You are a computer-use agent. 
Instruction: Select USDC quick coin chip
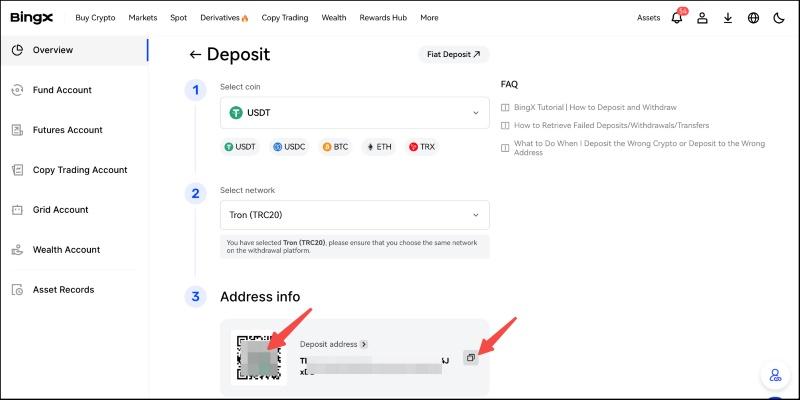pos(289,147)
